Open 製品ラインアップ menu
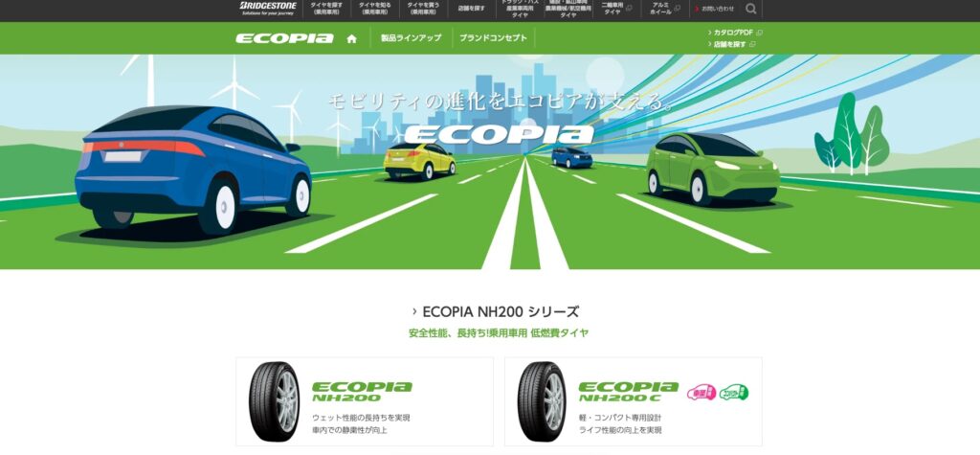Image resolution: width=980 pixels, height=455 pixels. [x=412, y=38]
